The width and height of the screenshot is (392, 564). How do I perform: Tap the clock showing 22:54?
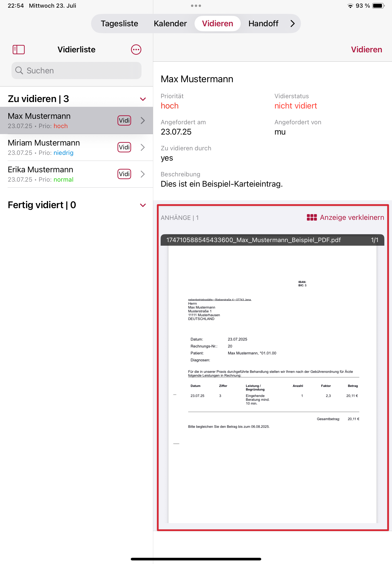coord(16,6)
